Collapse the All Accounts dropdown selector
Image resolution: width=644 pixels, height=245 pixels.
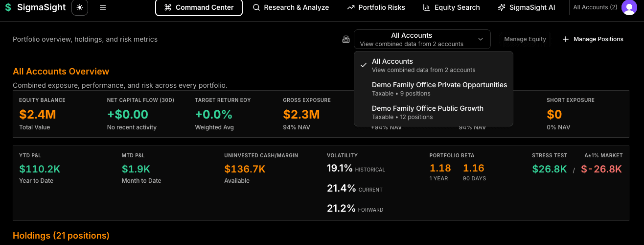(x=422, y=39)
